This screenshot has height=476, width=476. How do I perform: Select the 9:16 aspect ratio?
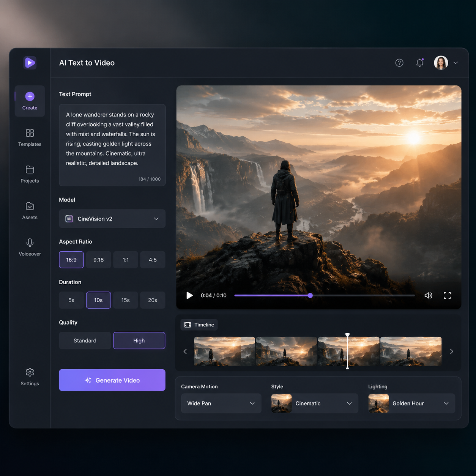point(99,260)
